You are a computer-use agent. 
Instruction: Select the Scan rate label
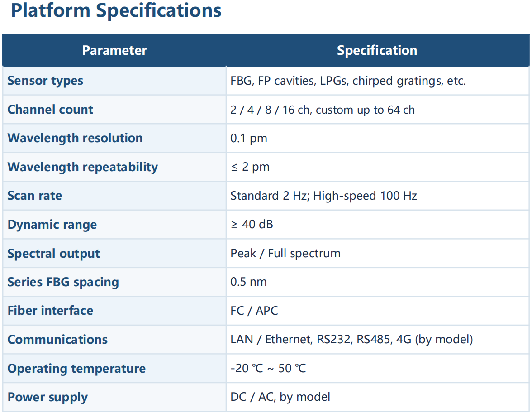[x=35, y=196]
